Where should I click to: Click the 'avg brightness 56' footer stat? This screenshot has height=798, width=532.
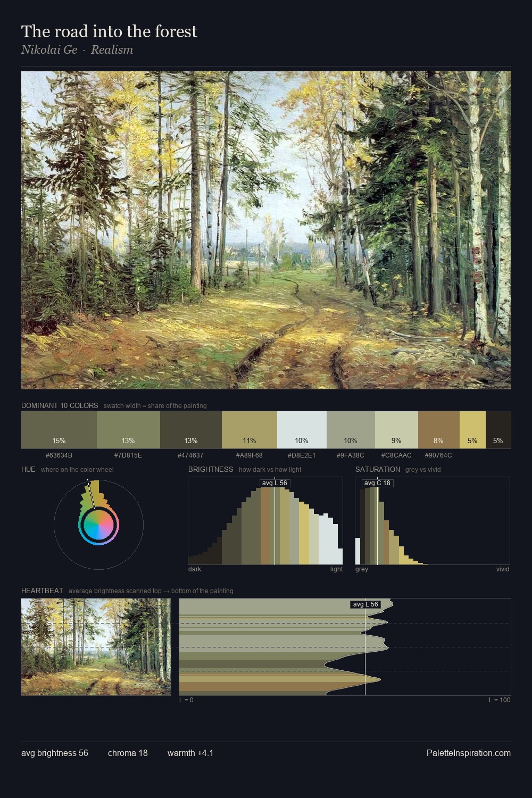click(x=55, y=753)
